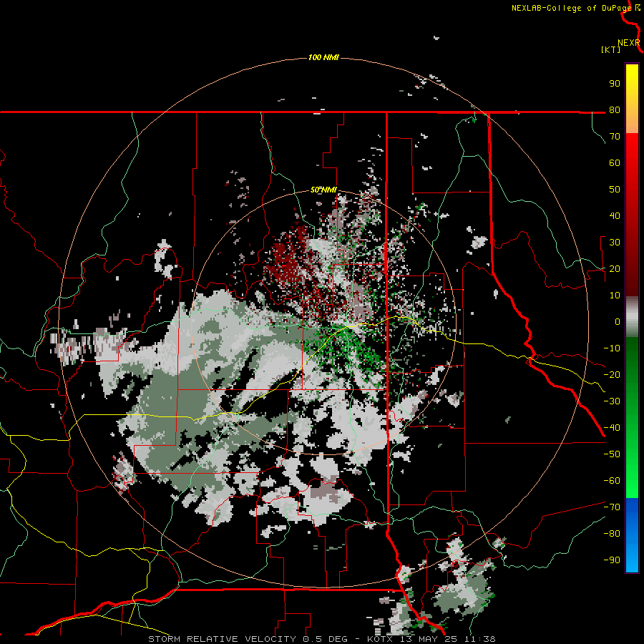Click the Storm Relative Velocity caption at the bottom
The width and height of the screenshot is (644, 644).
[322, 639]
